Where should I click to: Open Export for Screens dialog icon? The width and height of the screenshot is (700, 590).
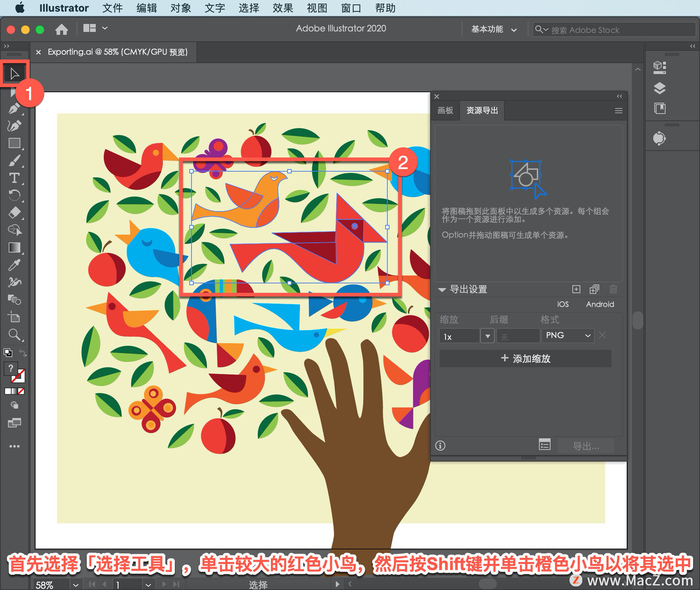[x=544, y=445]
